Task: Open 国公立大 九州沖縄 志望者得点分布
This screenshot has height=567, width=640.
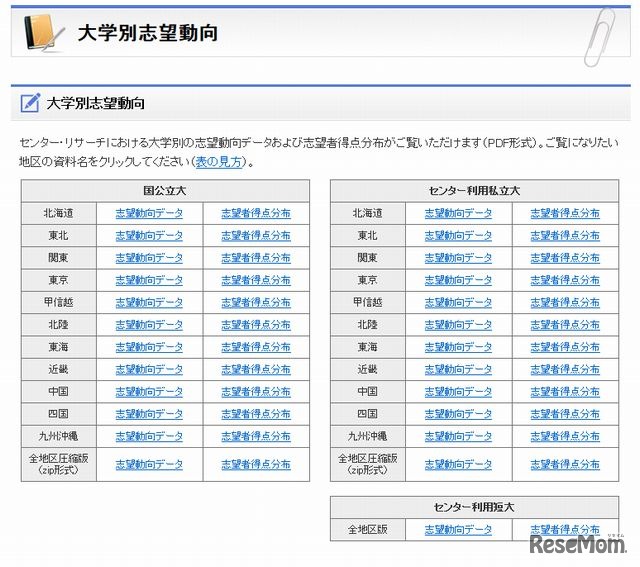Action: [256, 436]
